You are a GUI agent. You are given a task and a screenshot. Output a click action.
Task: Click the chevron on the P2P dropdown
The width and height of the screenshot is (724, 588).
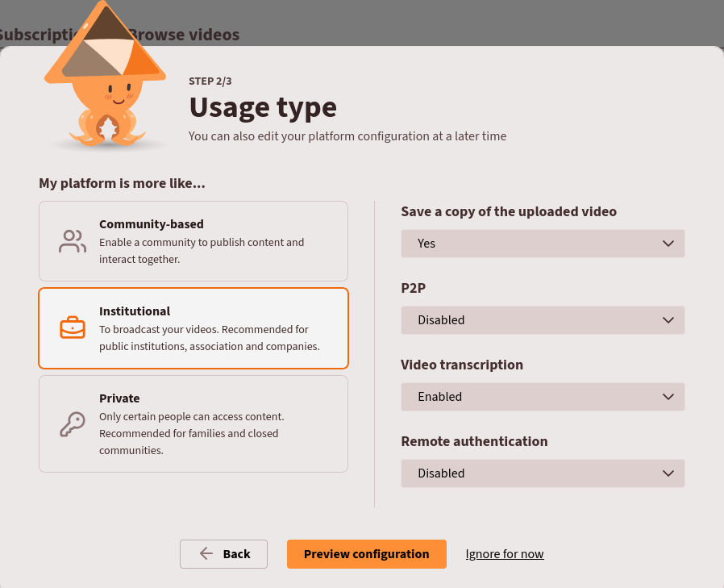pos(668,320)
